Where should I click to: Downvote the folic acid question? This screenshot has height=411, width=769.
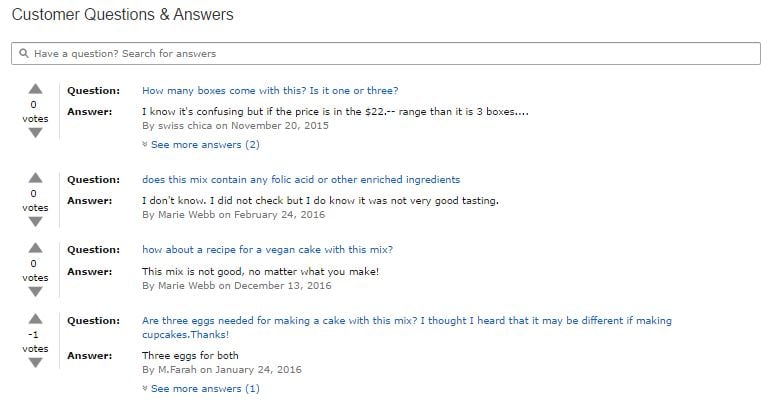[35, 222]
